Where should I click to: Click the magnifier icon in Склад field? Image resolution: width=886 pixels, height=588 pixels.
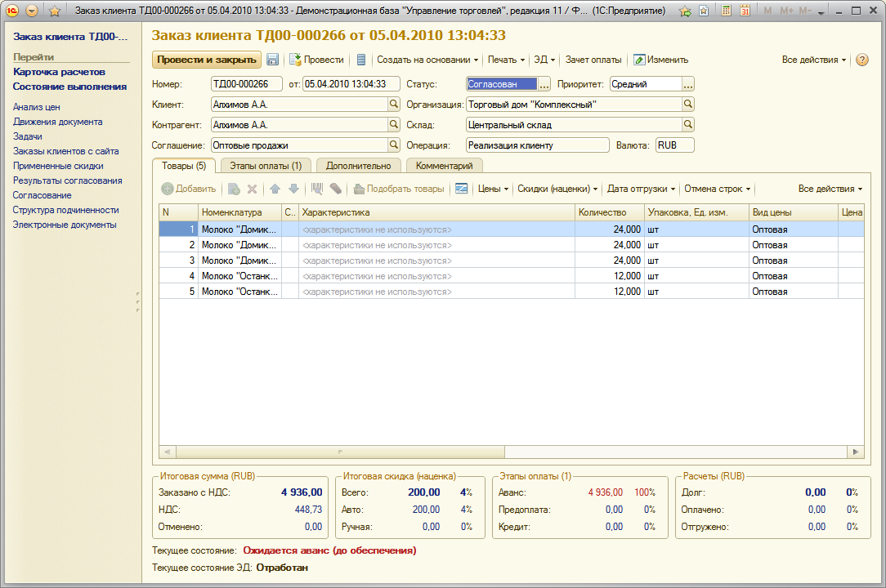pyautogui.click(x=687, y=125)
